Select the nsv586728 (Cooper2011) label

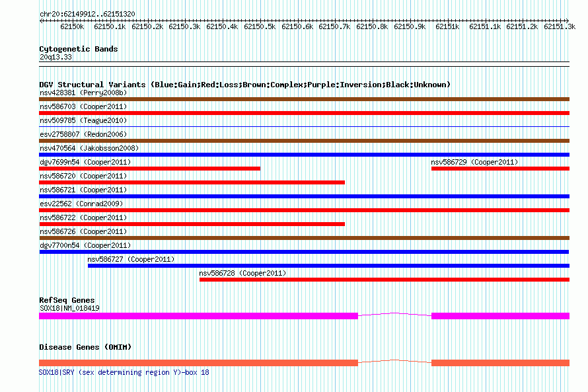(242, 273)
